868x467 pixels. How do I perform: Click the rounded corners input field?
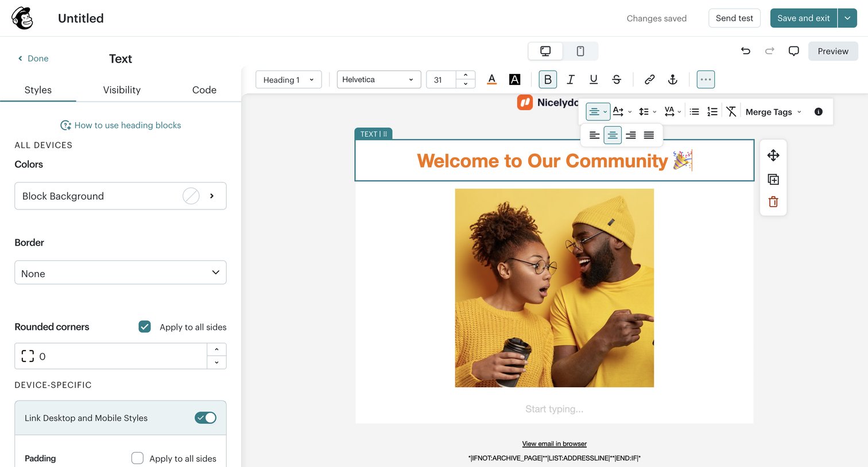pyautogui.click(x=111, y=356)
